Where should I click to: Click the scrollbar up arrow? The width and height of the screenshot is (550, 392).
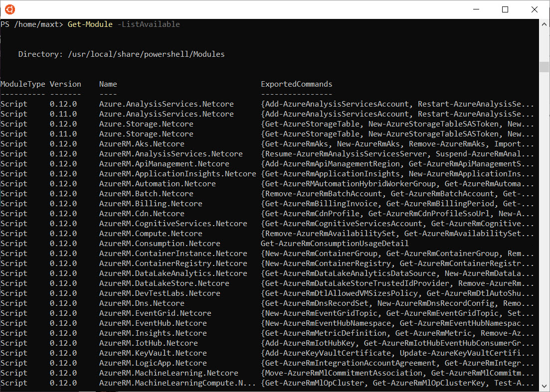(544, 23)
